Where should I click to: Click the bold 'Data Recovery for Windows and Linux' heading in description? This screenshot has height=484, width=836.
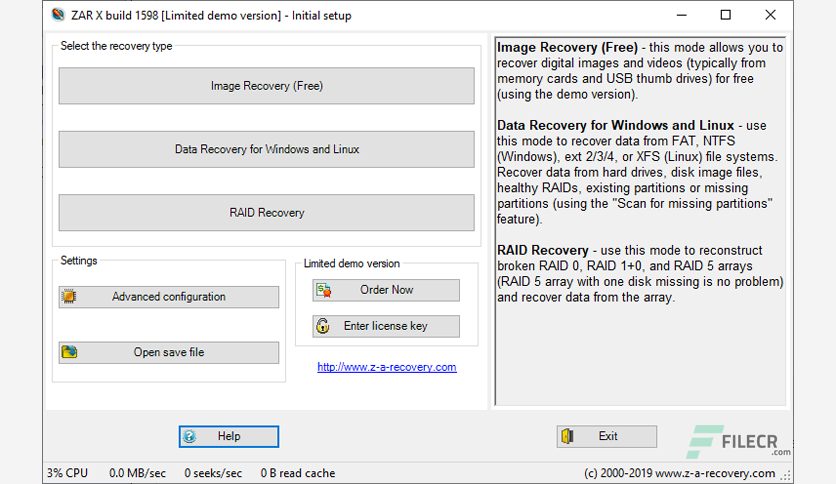pos(615,125)
